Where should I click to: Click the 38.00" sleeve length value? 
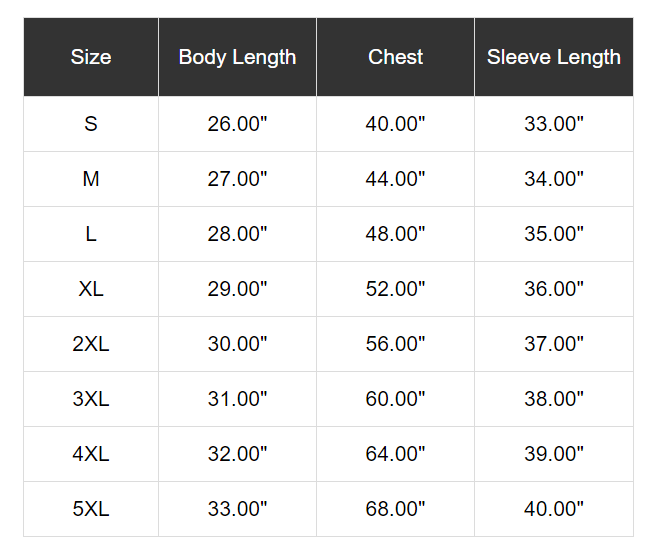point(554,399)
